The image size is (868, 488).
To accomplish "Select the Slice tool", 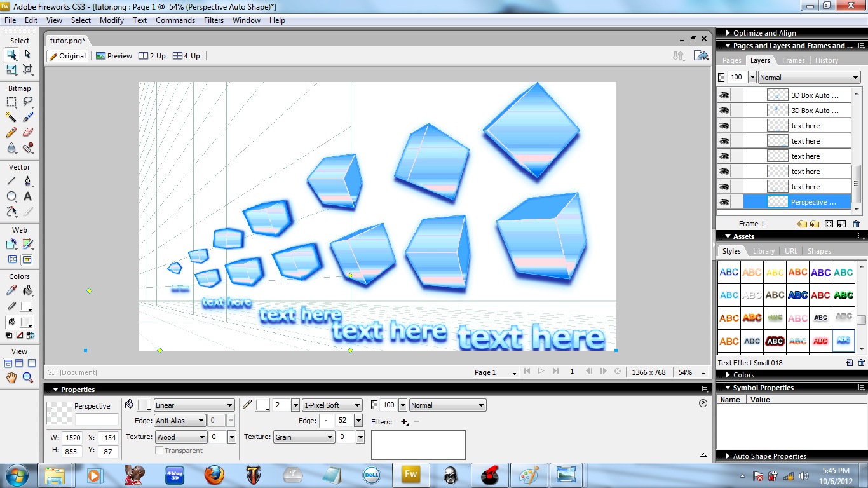I will (27, 244).
